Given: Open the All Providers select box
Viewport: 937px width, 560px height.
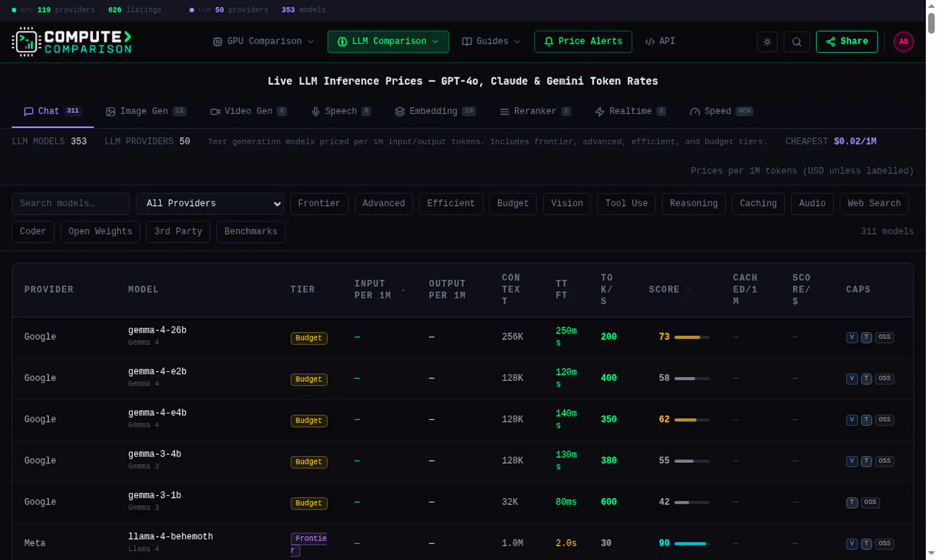Looking at the screenshot, I should coord(210,204).
